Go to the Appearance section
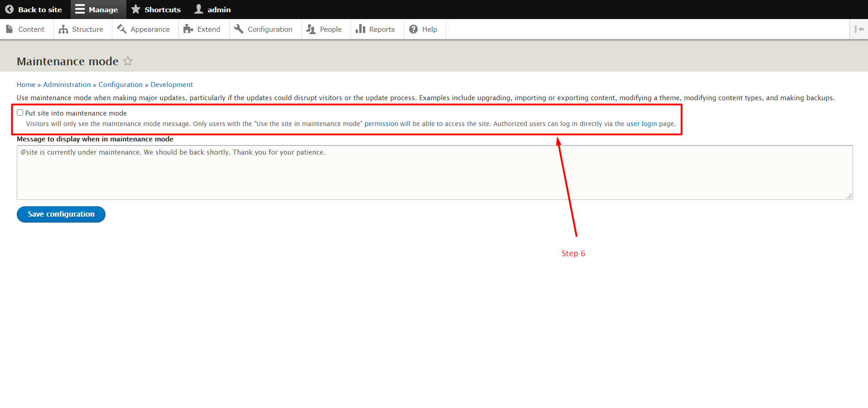The height and width of the screenshot is (408, 868). [x=144, y=29]
